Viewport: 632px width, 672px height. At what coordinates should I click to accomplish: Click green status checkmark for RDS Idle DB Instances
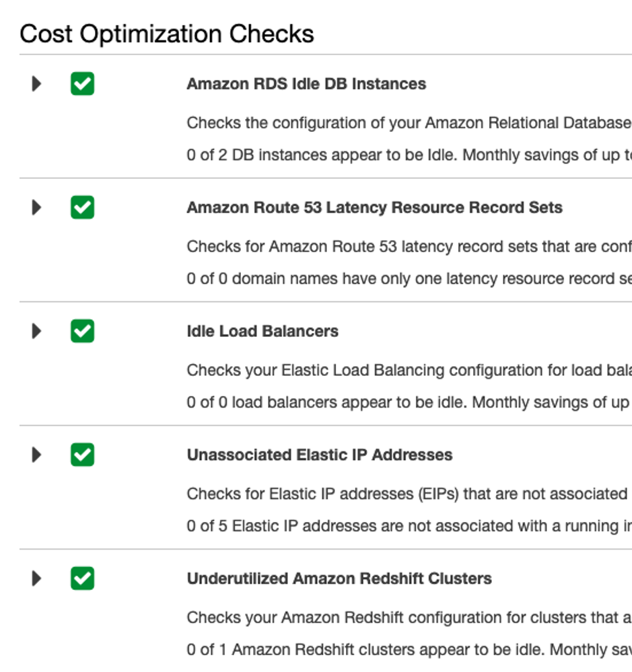click(x=82, y=84)
